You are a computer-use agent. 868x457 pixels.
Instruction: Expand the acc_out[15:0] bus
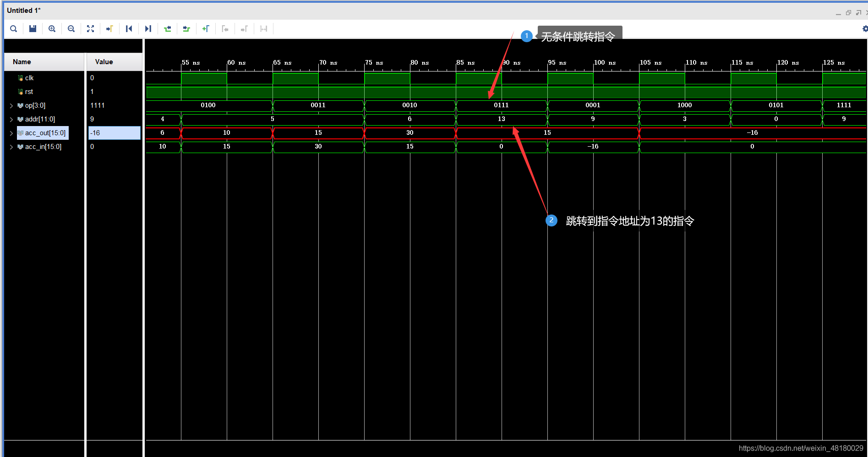pyautogui.click(x=11, y=133)
